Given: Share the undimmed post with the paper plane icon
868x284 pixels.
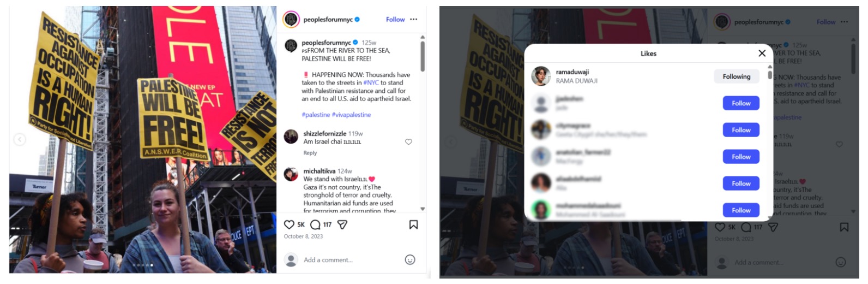Looking at the screenshot, I should (x=342, y=224).
